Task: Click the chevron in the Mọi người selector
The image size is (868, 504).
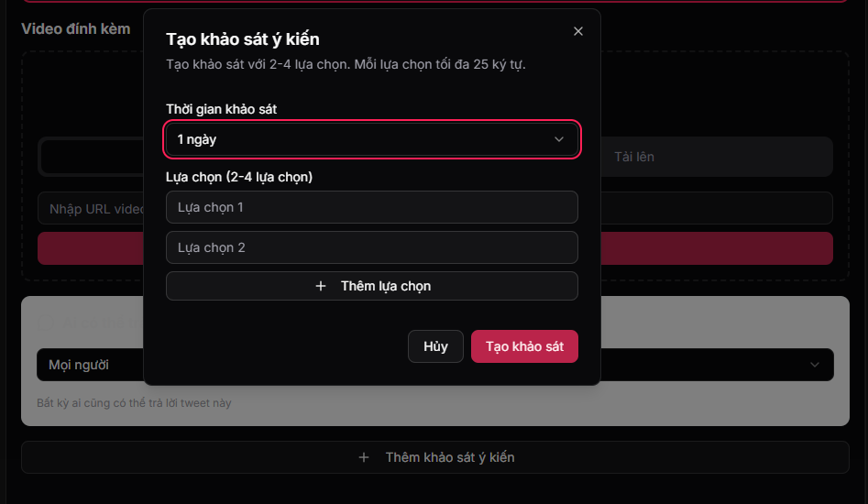Action: point(814,365)
